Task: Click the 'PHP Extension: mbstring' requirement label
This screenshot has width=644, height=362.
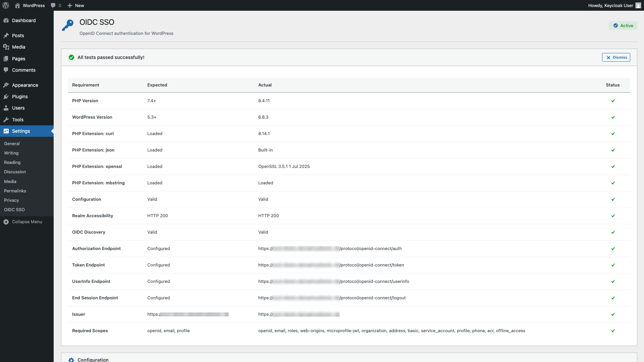Action: pos(98,183)
